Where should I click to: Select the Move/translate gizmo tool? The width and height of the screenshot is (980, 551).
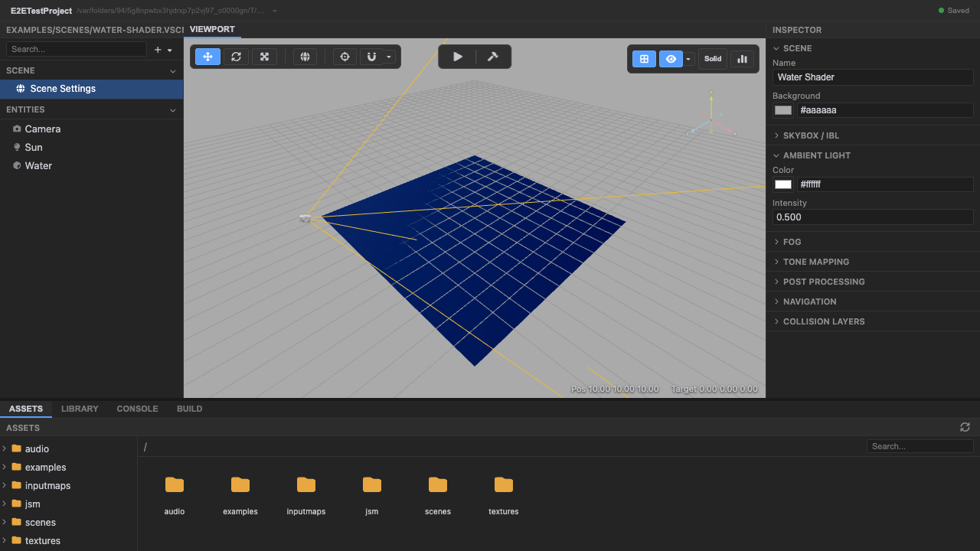click(207, 57)
